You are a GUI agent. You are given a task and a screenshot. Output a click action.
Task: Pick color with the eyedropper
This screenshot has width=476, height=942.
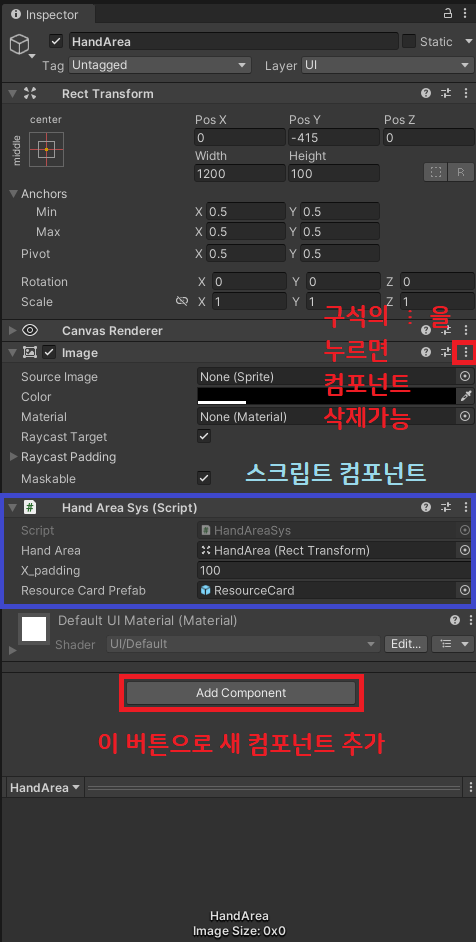(466, 396)
